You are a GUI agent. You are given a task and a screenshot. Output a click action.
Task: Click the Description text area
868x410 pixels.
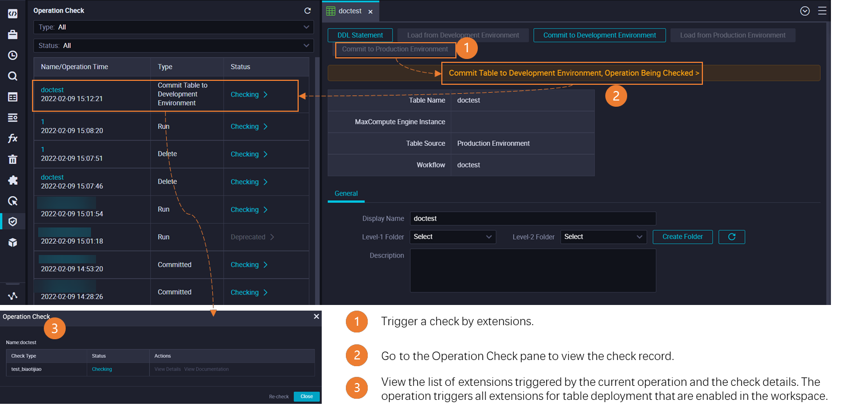point(533,271)
